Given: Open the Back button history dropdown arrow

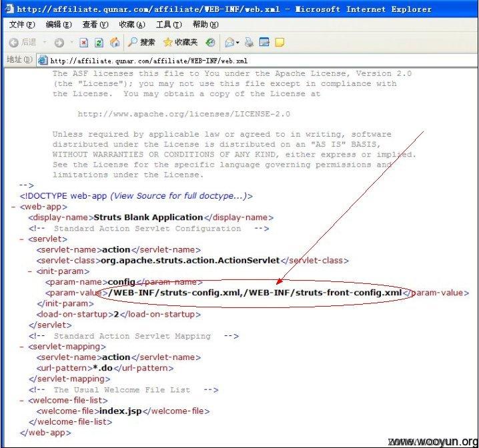Looking at the screenshot, I should pos(45,43).
